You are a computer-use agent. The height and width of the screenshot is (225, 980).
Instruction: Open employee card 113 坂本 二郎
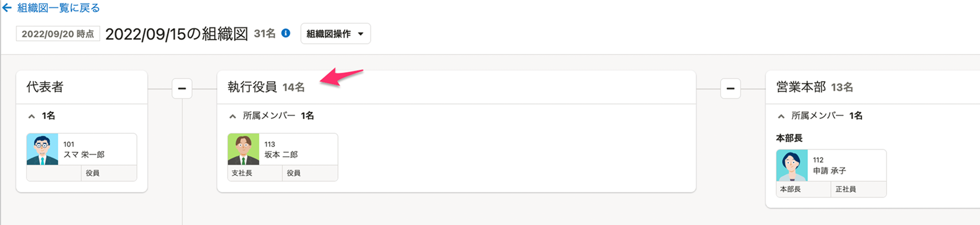298,150
